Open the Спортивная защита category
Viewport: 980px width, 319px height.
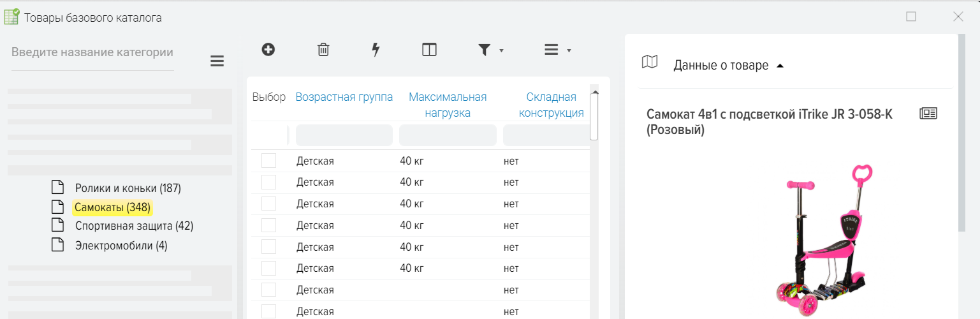point(134,226)
